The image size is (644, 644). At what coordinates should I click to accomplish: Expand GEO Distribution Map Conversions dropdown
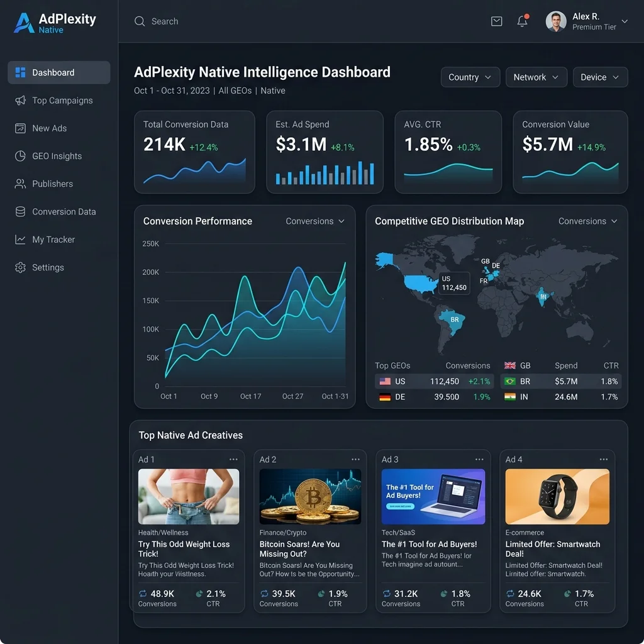point(588,221)
